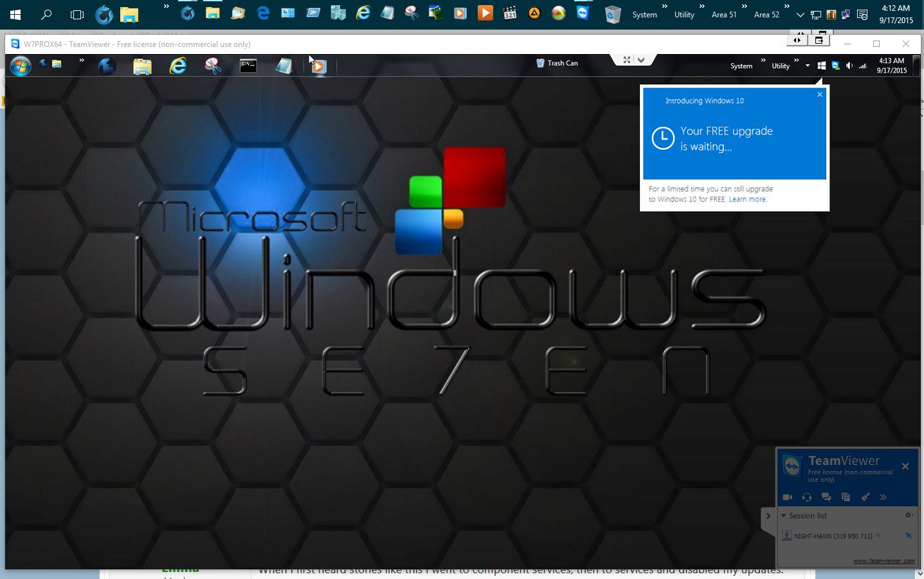924x579 pixels.
Task: Collapse TeamViewer side panel arrow tab
Action: coord(768,516)
